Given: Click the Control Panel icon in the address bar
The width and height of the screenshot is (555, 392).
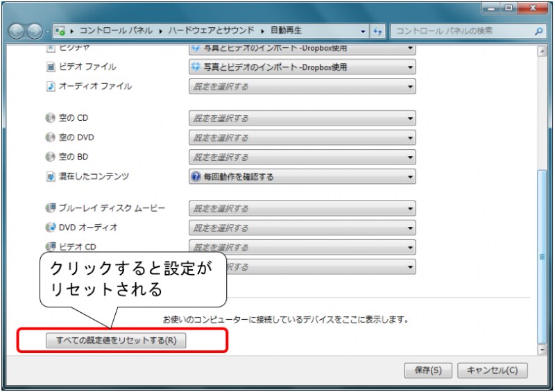Looking at the screenshot, I should pyautogui.click(x=60, y=31).
